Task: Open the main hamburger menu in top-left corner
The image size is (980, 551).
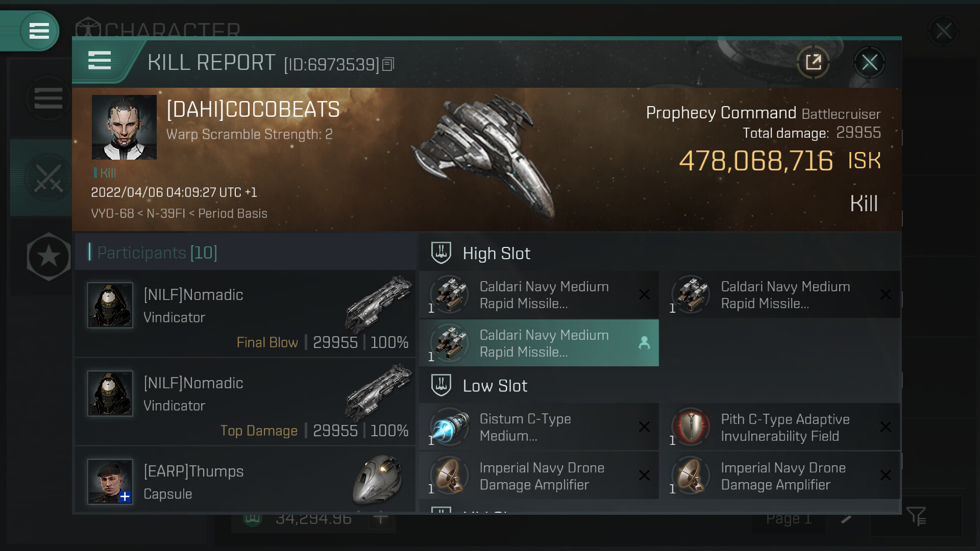Action: coord(39,31)
